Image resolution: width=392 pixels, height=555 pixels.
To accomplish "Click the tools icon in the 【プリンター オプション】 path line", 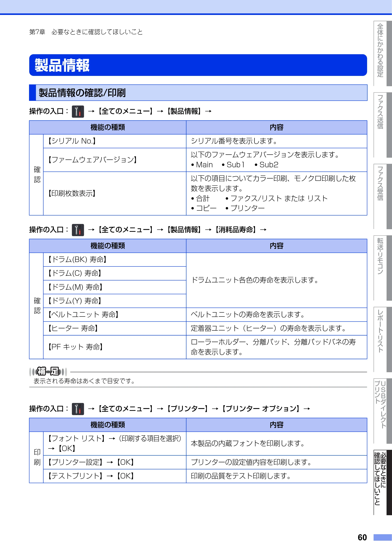I will pyautogui.click(x=78, y=409).
